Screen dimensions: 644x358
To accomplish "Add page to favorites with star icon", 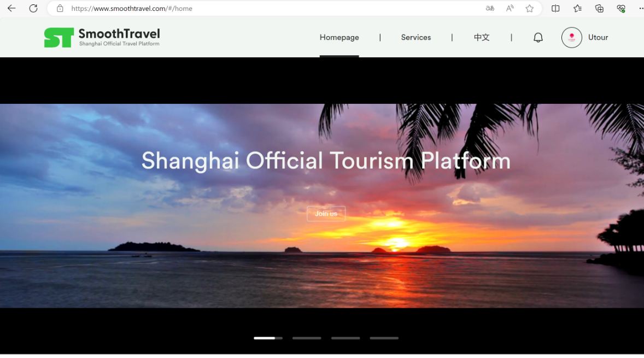I will pyautogui.click(x=529, y=8).
